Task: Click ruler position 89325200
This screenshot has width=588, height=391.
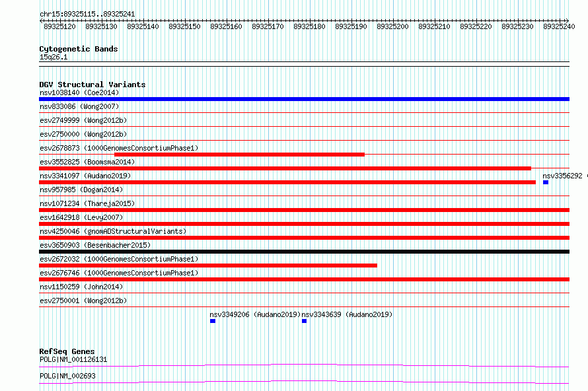Action: [392, 26]
